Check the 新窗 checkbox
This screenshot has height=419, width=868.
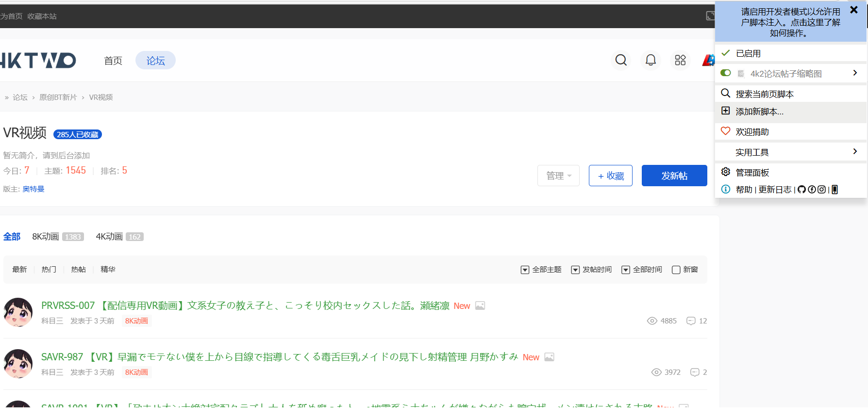tap(676, 270)
